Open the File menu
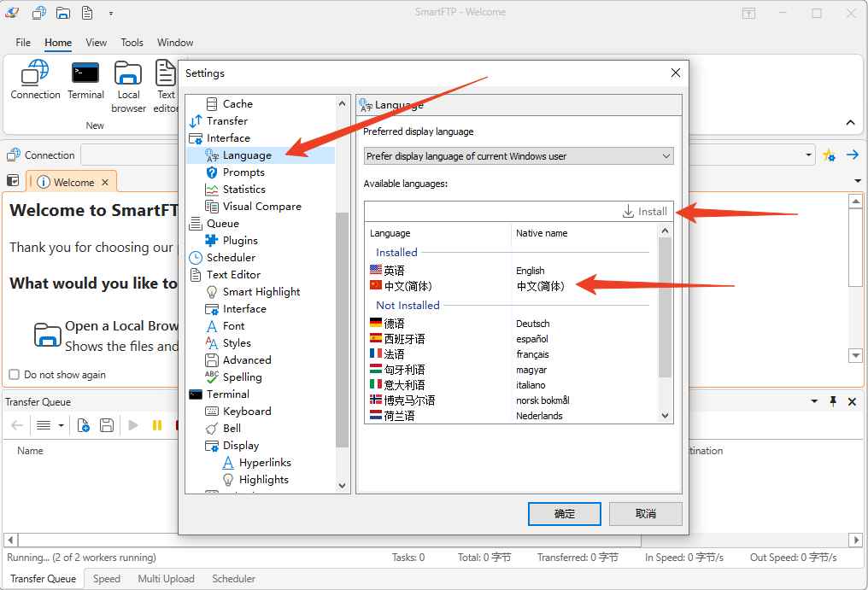 tap(23, 43)
